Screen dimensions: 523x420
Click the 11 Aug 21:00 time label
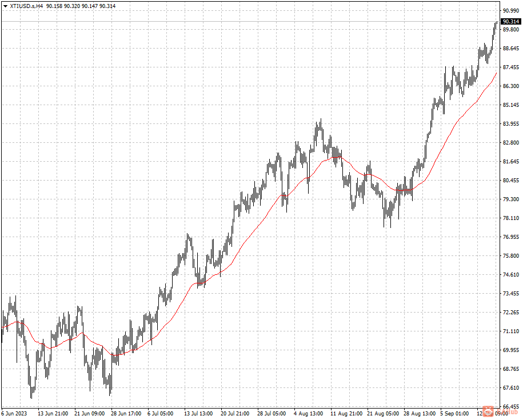pos(346,414)
